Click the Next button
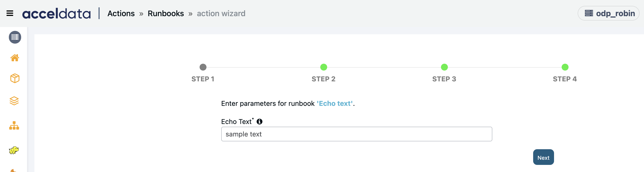This screenshot has width=644, height=172. 543,157
